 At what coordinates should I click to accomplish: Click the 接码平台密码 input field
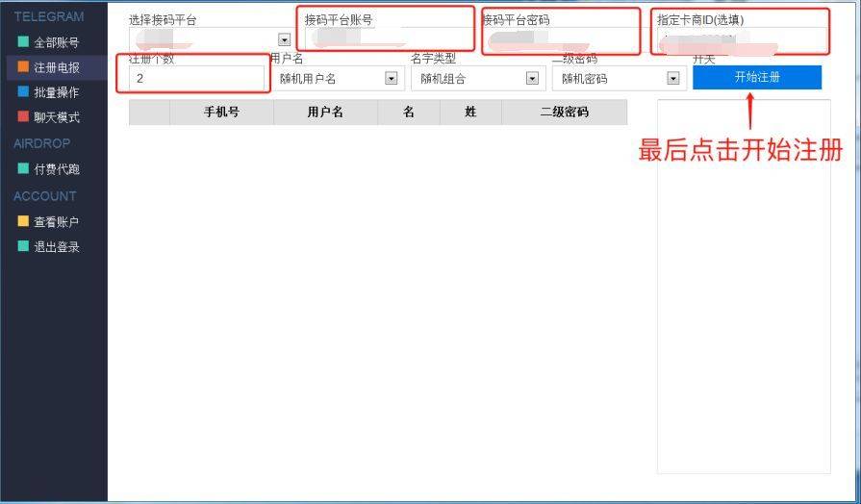point(561,40)
